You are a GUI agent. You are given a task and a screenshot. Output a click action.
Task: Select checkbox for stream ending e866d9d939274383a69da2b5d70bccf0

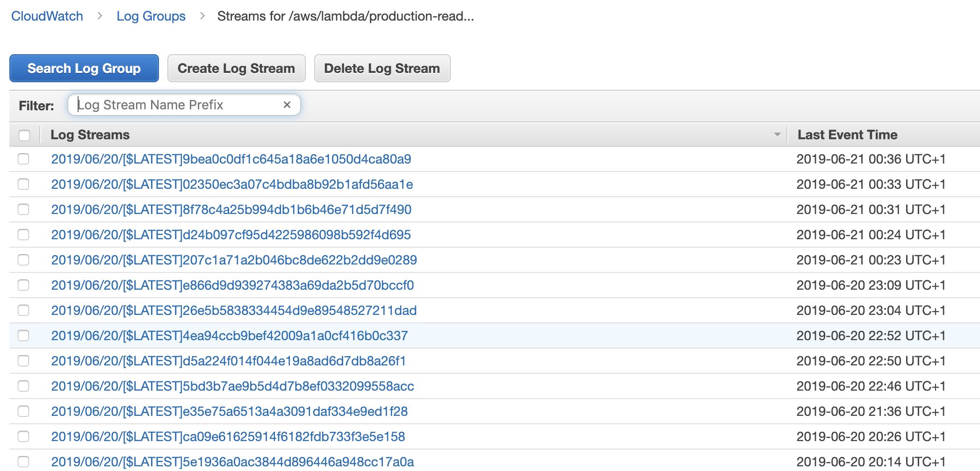coord(23,285)
